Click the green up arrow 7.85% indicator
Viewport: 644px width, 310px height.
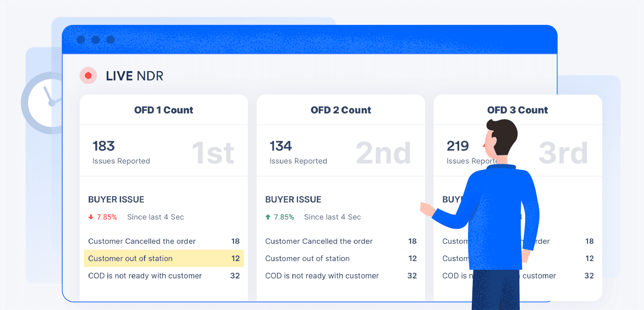(x=280, y=217)
